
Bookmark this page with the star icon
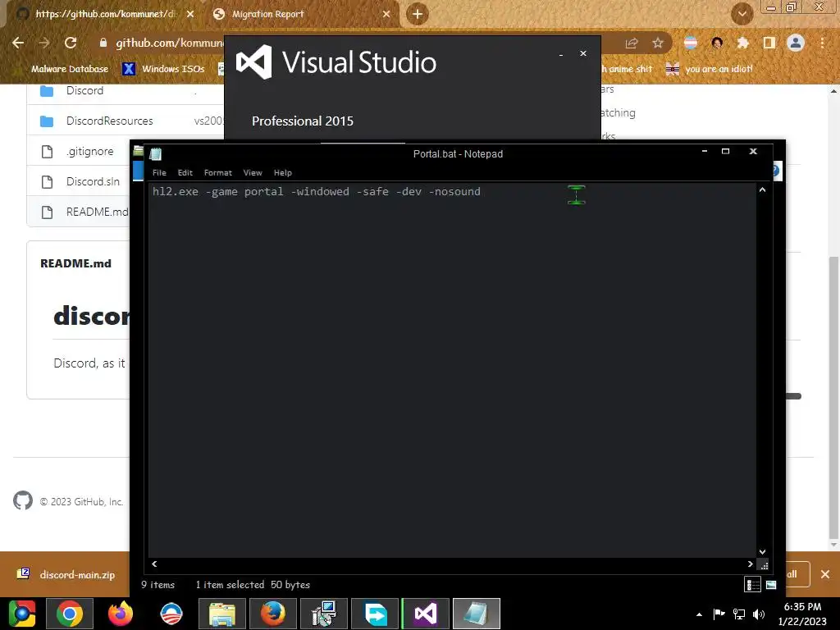point(658,43)
